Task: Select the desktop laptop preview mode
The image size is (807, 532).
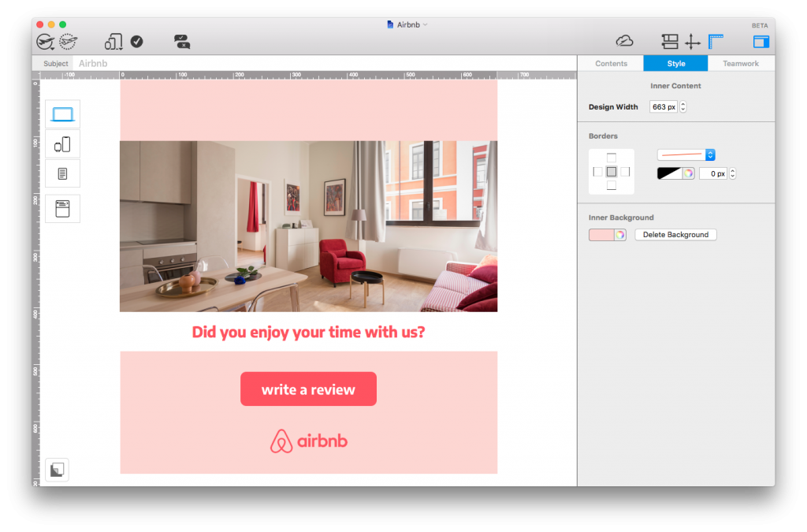Action: pos(63,114)
